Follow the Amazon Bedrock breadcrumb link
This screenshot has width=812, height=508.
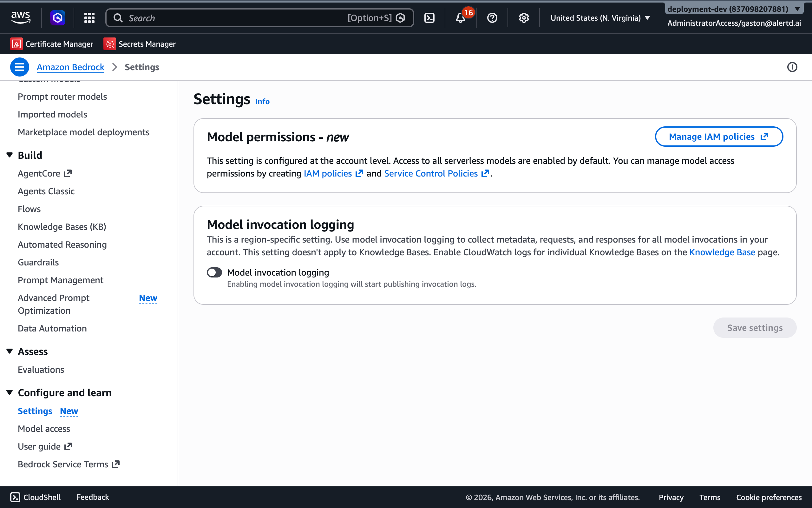point(70,67)
